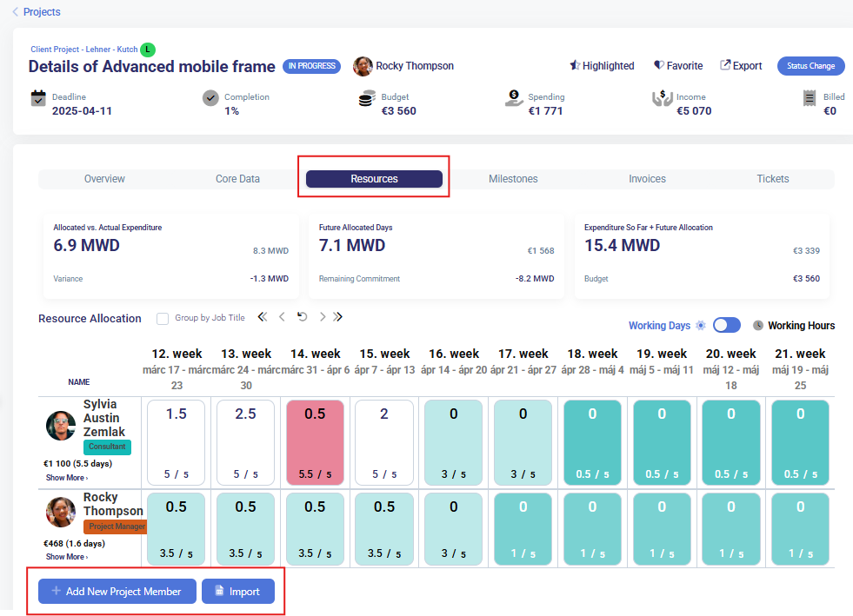Image resolution: width=853 pixels, height=616 pixels.
Task: Switch to the Milestones tab
Action: coord(513,179)
